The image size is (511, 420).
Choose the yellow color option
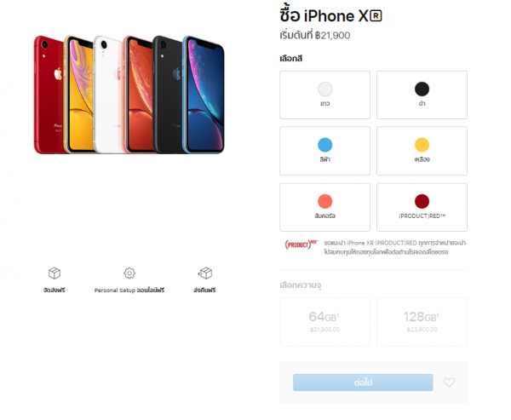pyautogui.click(x=422, y=151)
